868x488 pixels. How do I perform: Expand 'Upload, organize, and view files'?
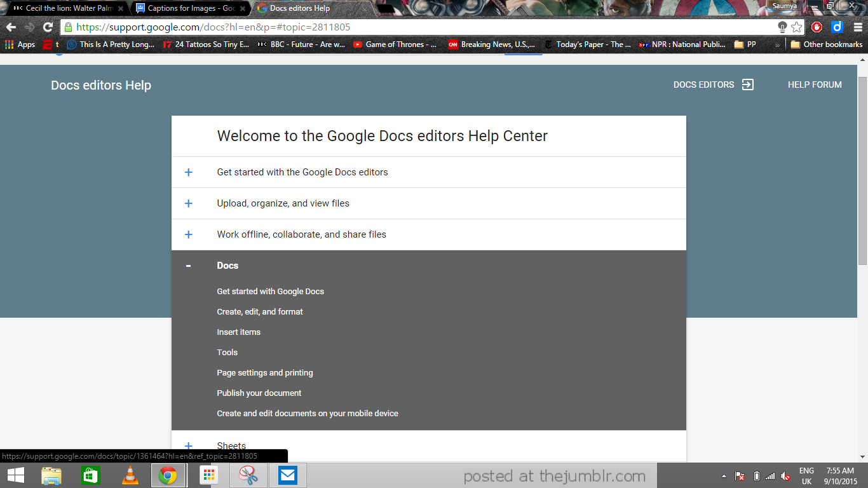429,203
